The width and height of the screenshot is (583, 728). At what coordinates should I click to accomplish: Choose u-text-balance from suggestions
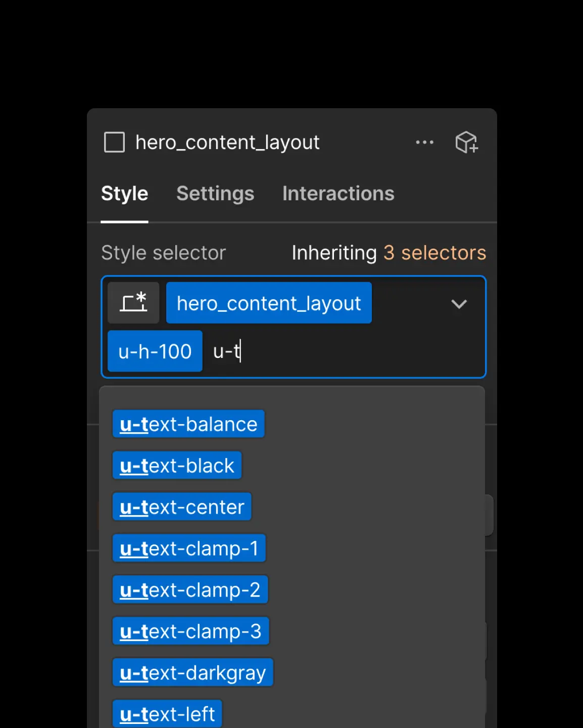(x=188, y=424)
